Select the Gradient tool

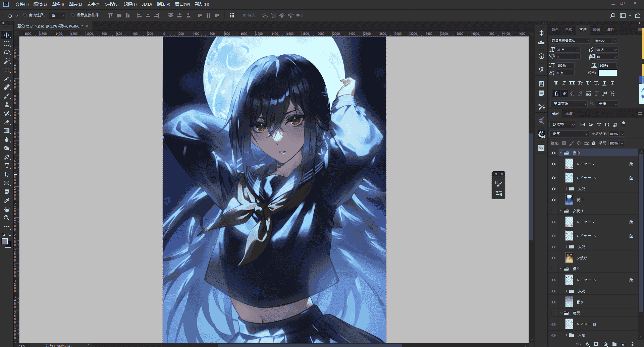(x=7, y=131)
